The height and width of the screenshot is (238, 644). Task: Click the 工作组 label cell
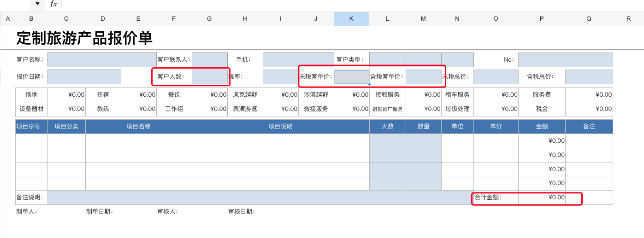[174, 109]
